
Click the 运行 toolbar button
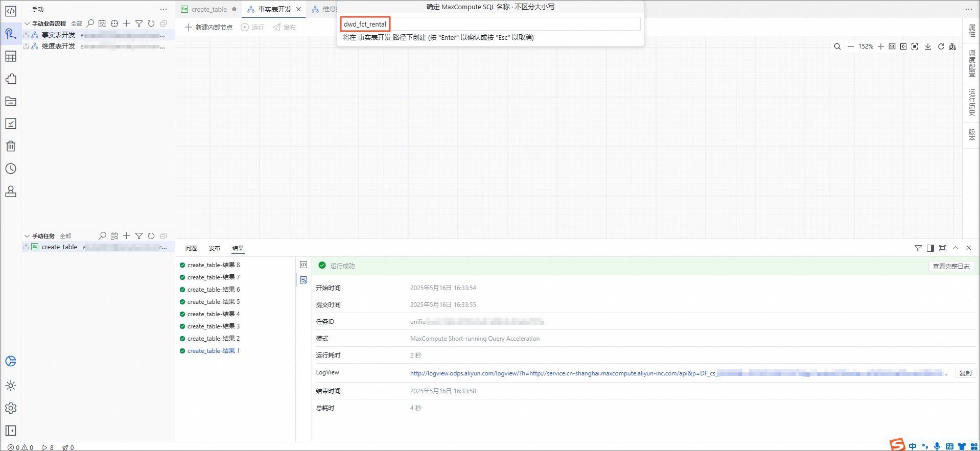pyautogui.click(x=252, y=27)
